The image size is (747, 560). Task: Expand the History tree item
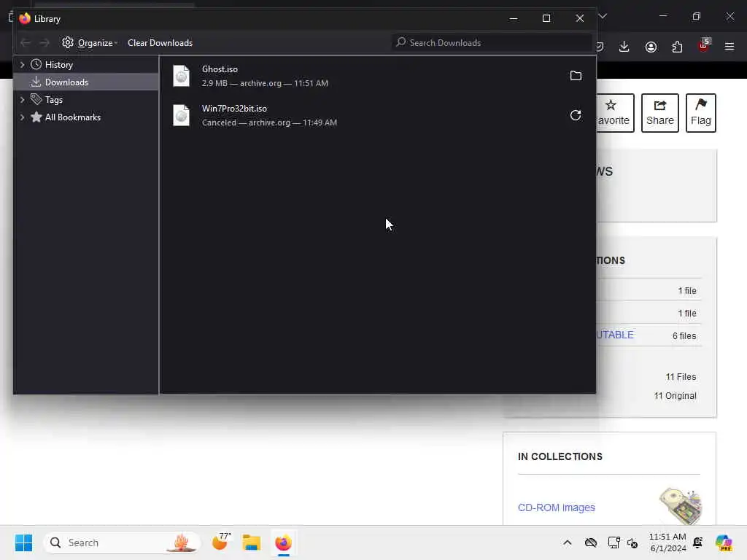[x=22, y=65]
